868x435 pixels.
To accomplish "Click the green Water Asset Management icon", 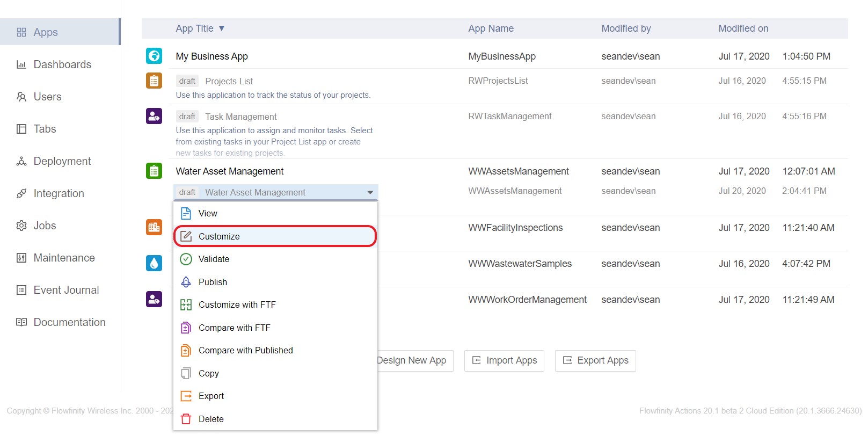I will (154, 171).
